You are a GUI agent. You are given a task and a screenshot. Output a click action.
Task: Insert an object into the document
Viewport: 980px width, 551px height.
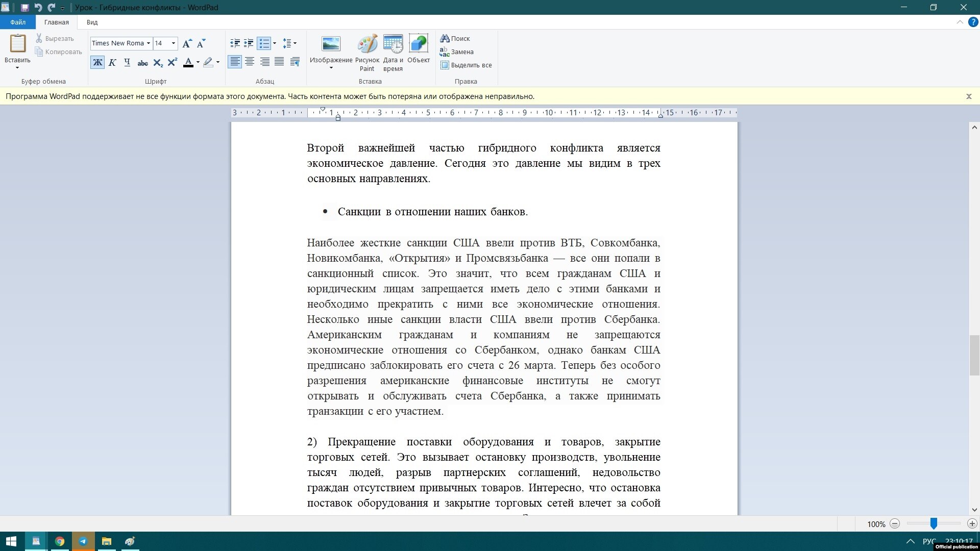point(419,50)
